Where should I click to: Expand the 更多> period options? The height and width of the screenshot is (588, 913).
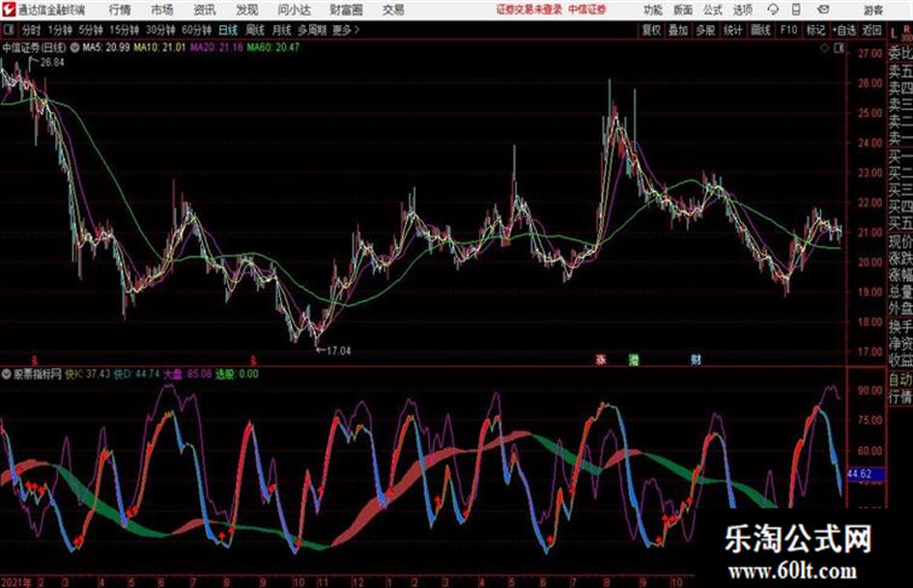pyautogui.click(x=346, y=30)
